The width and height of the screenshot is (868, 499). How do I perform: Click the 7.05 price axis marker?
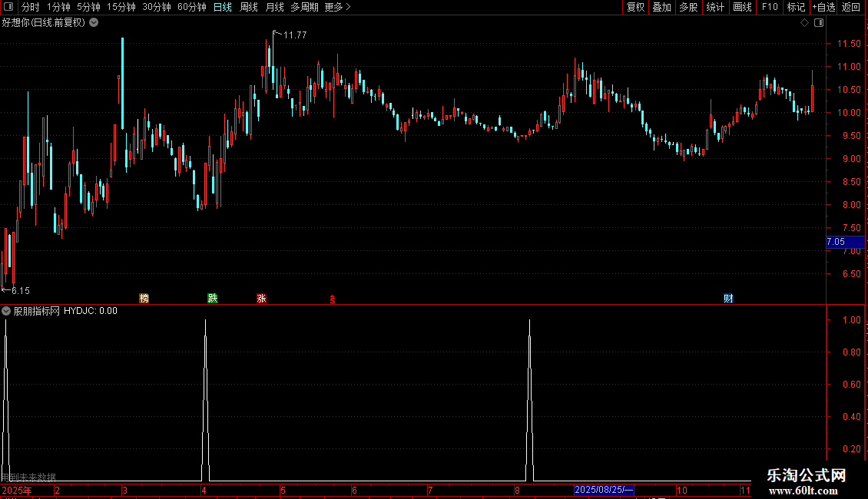tap(845, 242)
